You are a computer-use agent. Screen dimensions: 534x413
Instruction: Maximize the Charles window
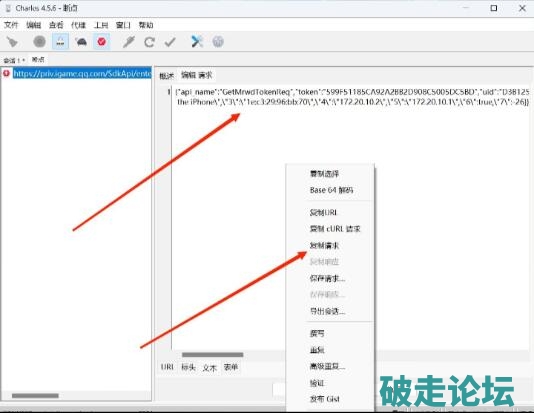point(493,8)
